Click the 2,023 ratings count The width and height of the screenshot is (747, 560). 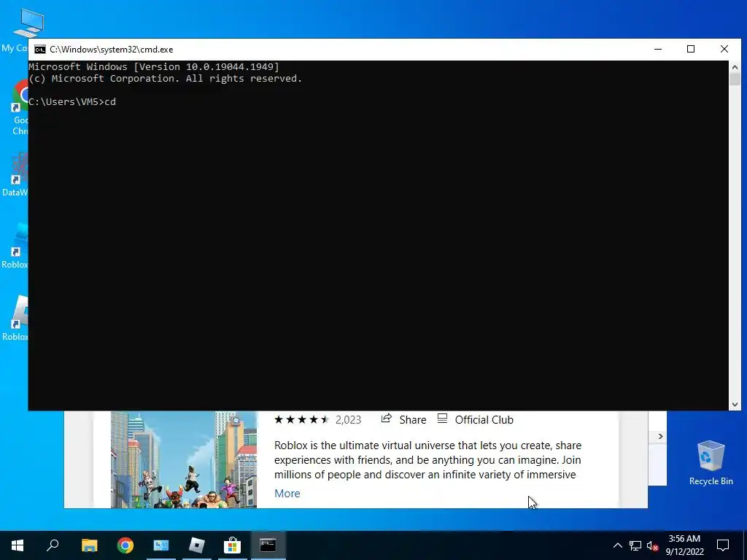(x=348, y=419)
